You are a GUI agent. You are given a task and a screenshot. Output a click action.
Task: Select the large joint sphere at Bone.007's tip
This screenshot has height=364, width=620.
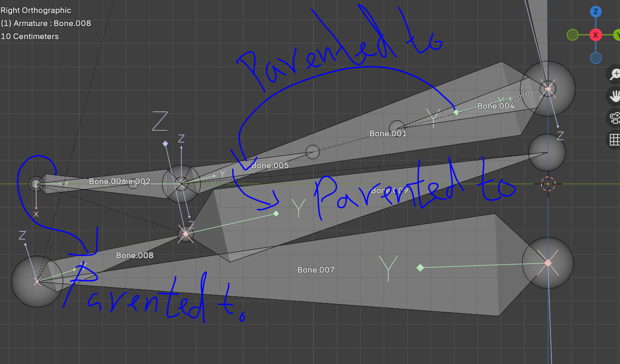point(548,263)
